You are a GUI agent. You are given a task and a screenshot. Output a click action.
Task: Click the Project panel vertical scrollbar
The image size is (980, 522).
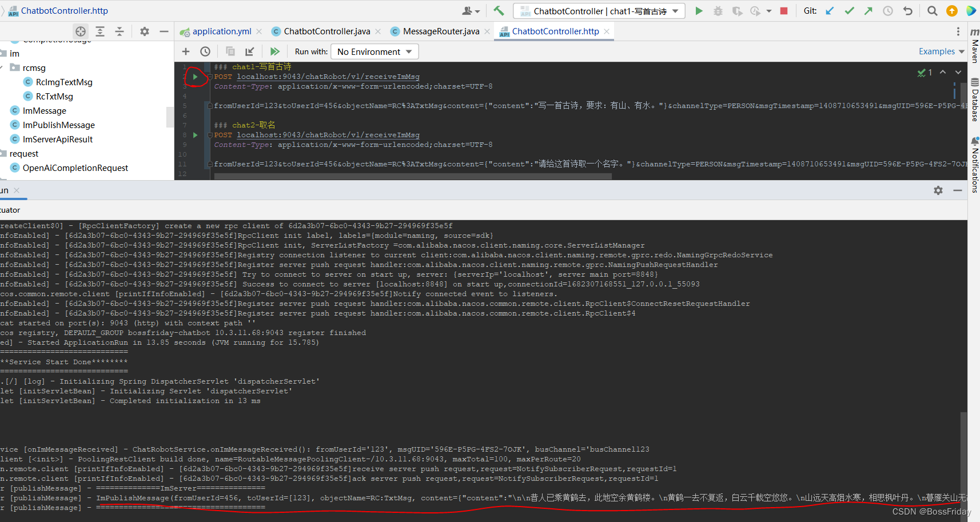pyautogui.click(x=170, y=117)
